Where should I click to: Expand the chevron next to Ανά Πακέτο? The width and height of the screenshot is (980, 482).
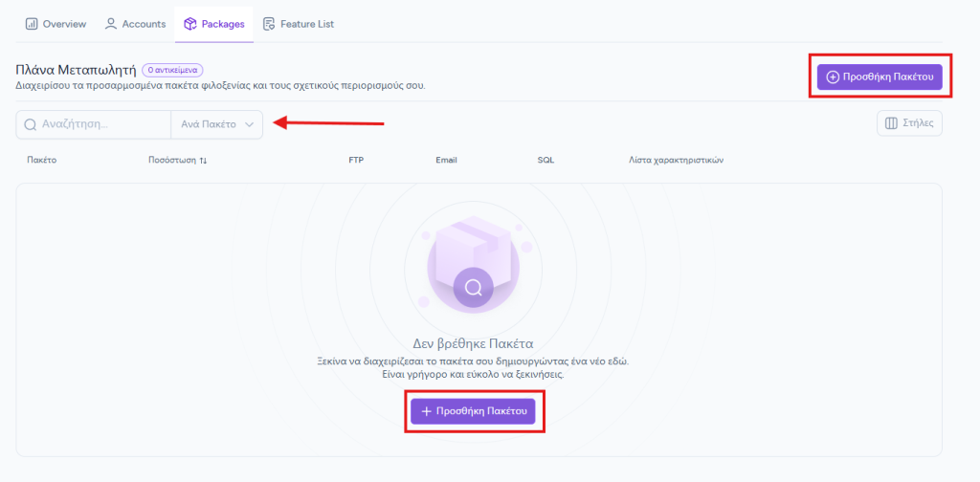(x=250, y=124)
